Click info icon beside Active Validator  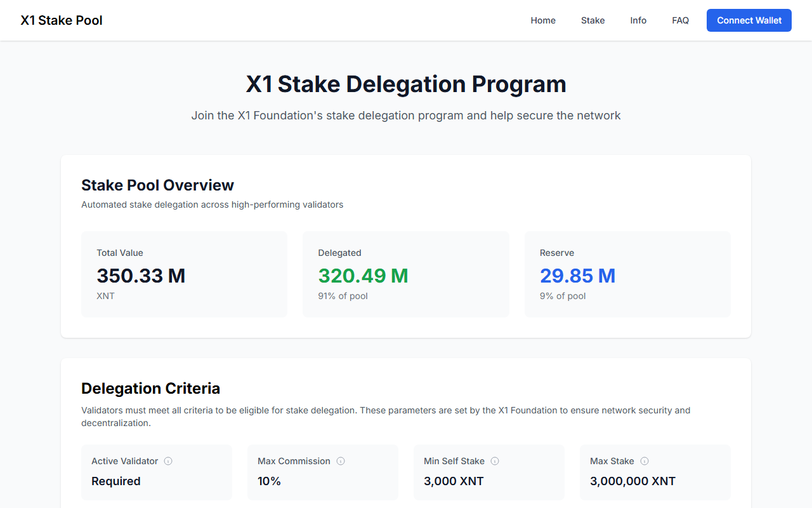point(168,461)
